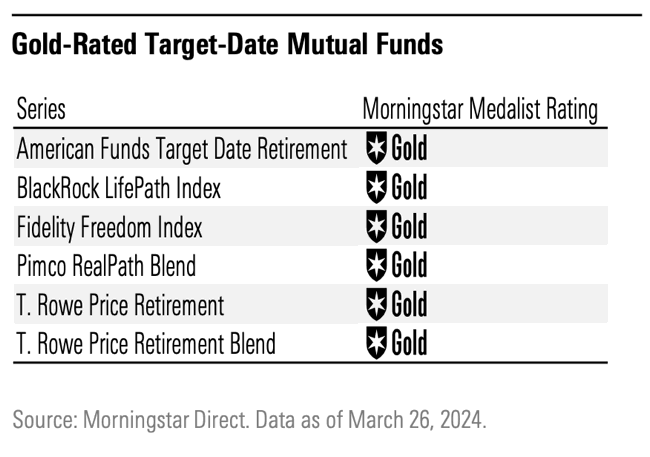Open the Fidelity Freedom Index series
Image resolution: width=650 pixels, height=457 pixels.
[x=110, y=227]
